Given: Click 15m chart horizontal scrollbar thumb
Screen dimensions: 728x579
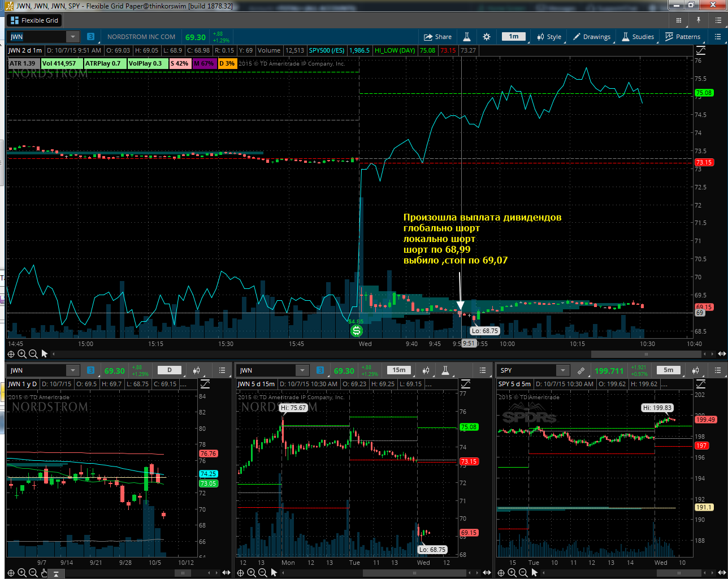Looking at the screenshot, I should coord(414,573).
